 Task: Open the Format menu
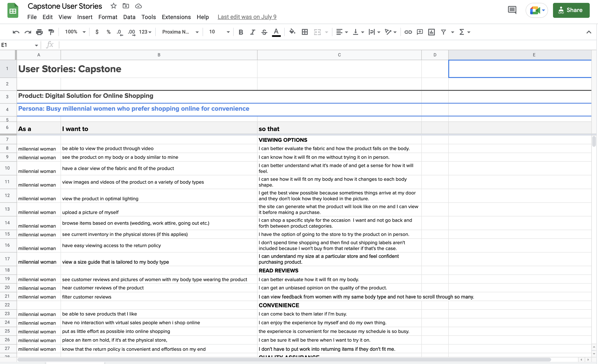pyautogui.click(x=108, y=17)
